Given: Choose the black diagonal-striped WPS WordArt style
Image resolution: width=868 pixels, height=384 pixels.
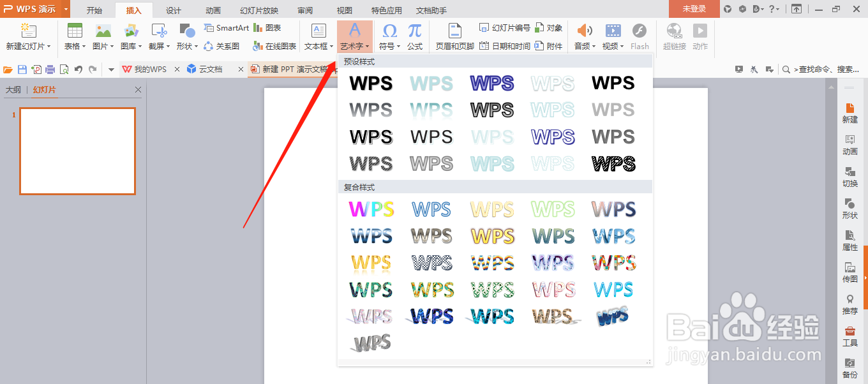Looking at the screenshot, I should 613,164.
